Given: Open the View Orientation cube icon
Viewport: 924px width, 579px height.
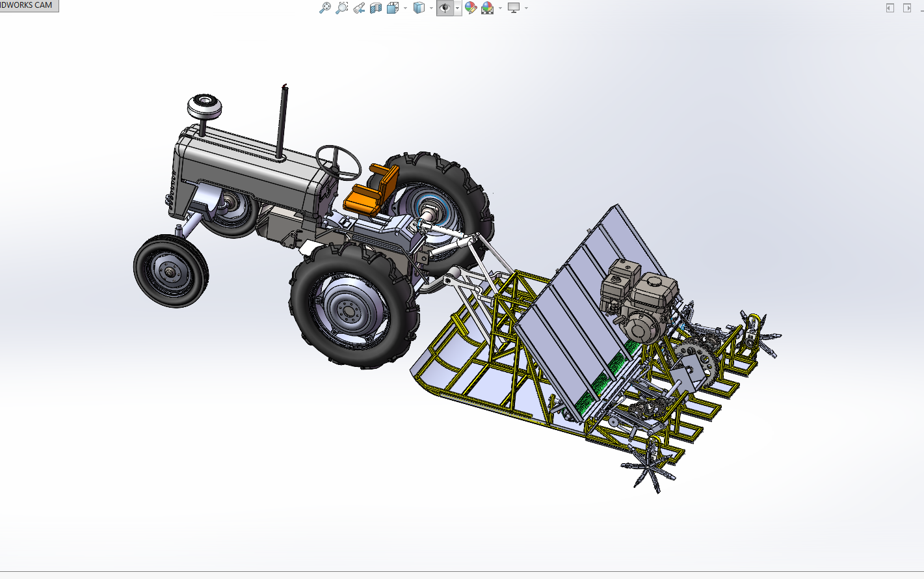Looking at the screenshot, I should coord(392,8).
